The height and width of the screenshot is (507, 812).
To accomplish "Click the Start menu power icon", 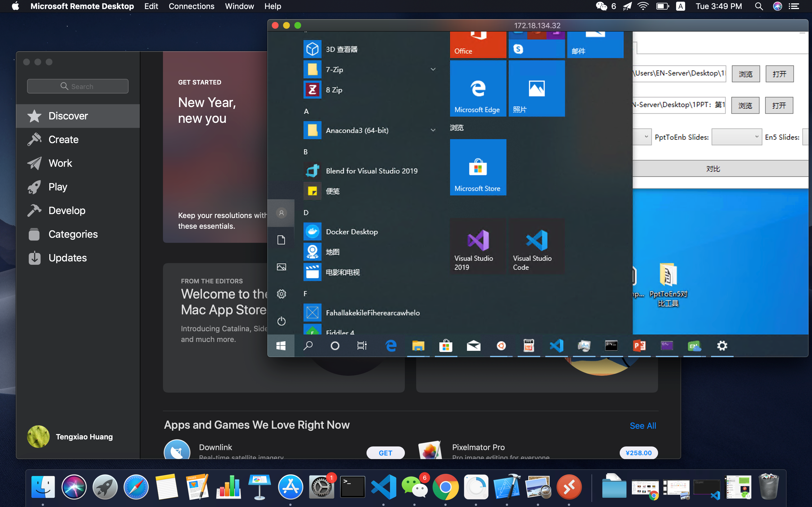I will [x=281, y=321].
